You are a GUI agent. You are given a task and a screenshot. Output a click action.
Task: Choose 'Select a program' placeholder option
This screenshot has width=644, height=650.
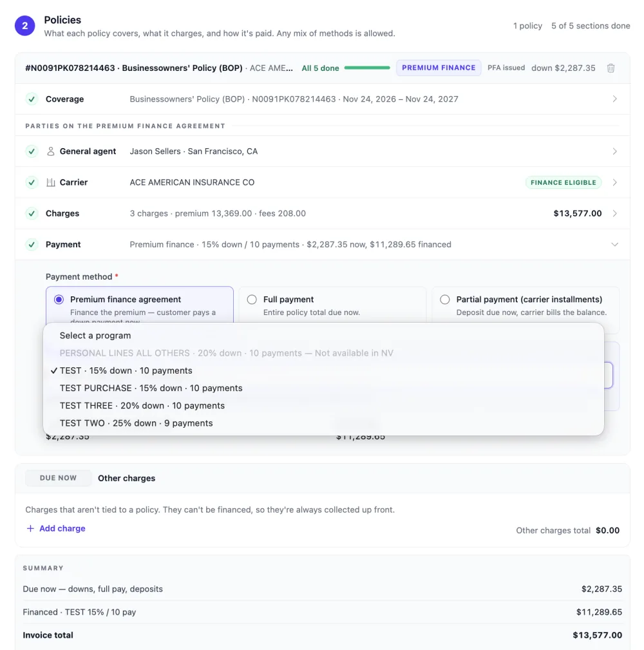323,336
